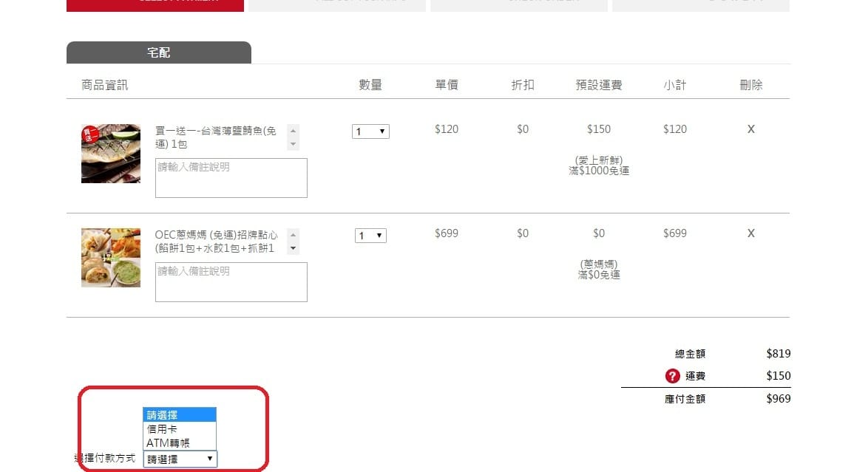
Task: Choose ATM轉帳 from the payment list
Action: 180,442
